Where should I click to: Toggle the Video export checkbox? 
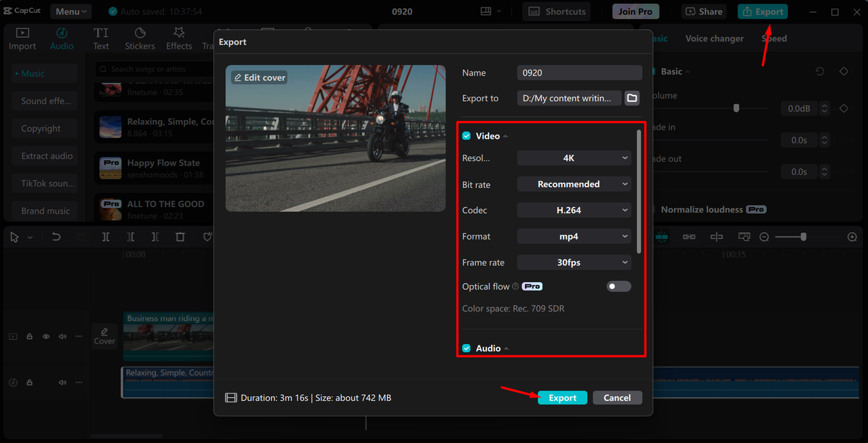[x=467, y=136]
